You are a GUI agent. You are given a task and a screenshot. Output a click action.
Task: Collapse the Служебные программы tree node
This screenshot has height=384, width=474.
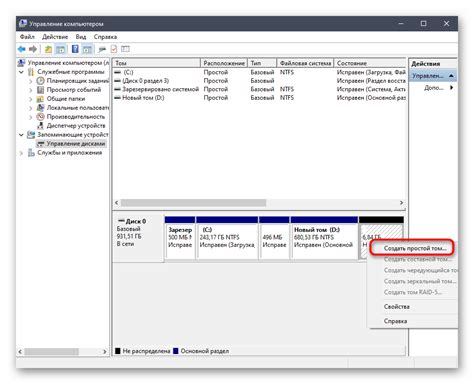[21, 72]
